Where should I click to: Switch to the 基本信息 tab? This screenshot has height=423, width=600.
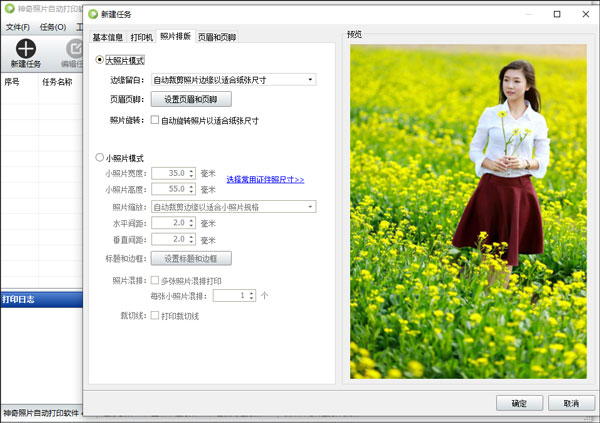tap(108, 37)
